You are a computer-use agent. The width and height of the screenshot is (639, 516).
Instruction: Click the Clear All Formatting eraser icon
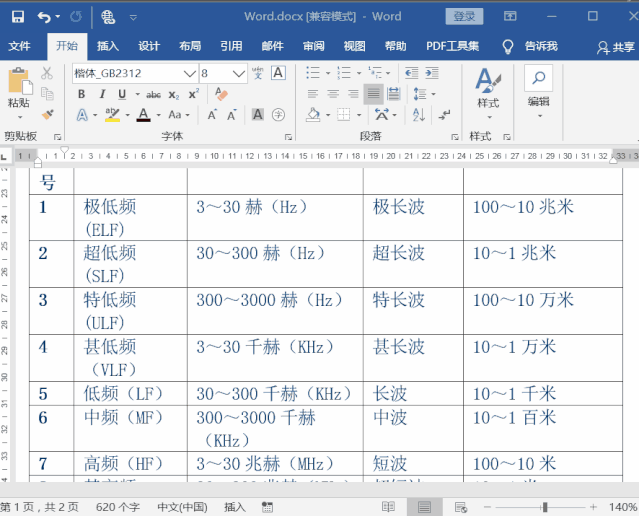221,94
